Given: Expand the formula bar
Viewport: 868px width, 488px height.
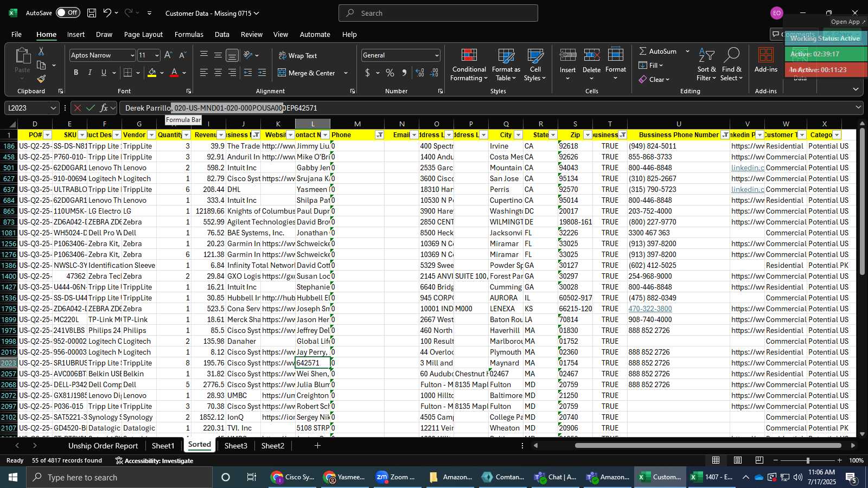Looking at the screenshot, I should [858, 108].
